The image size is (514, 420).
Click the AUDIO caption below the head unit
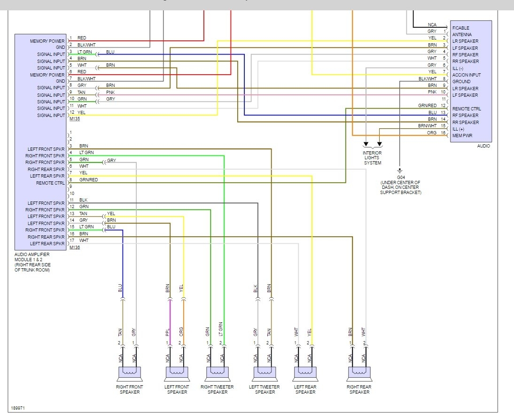pos(483,146)
